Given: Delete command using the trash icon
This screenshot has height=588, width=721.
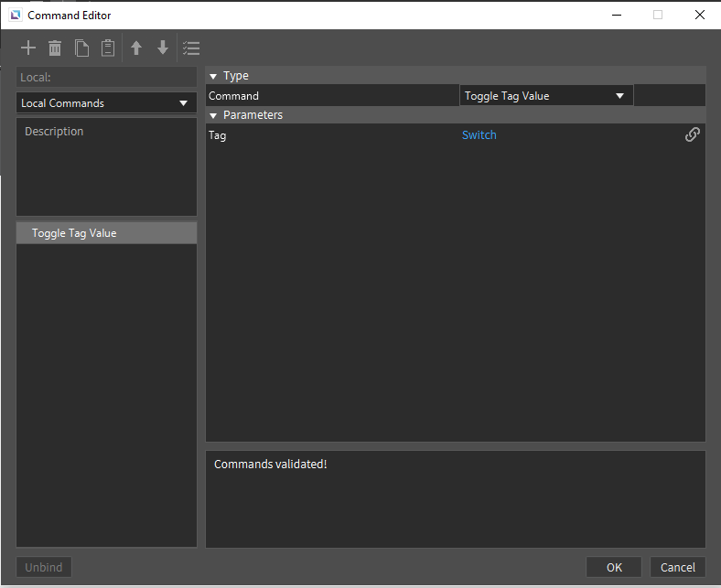Looking at the screenshot, I should tap(55, 48).
